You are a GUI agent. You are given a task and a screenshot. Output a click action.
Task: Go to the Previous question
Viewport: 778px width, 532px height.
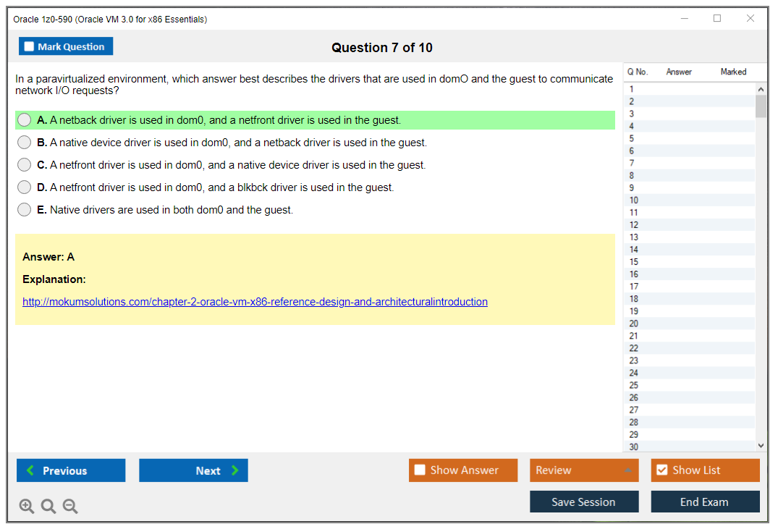(71, 470)
